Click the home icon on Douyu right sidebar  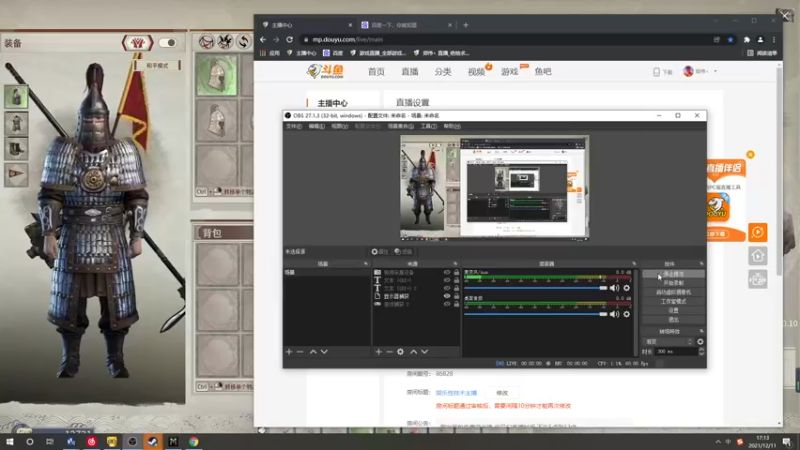point(758,256)
